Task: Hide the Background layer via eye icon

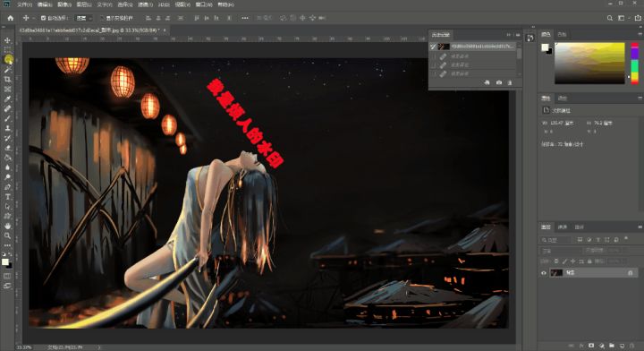Action: 544,273
